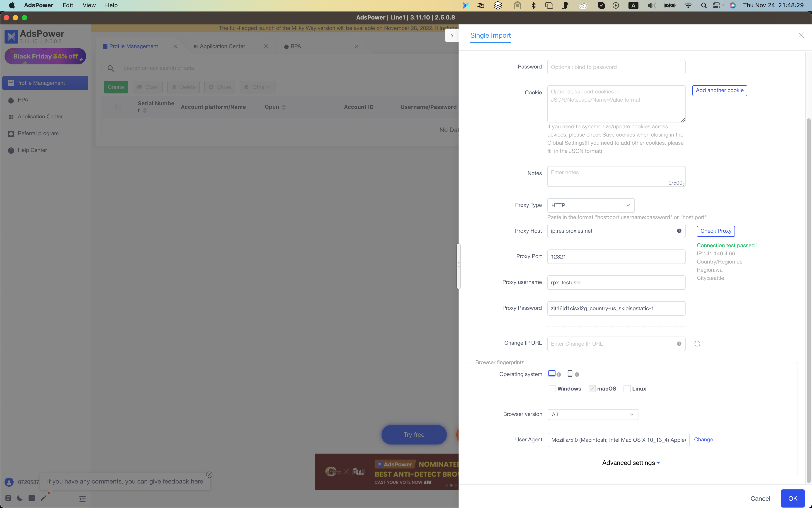
Task: Toggle the select-all checkbox in table header
Action: [x=118, y=107]
